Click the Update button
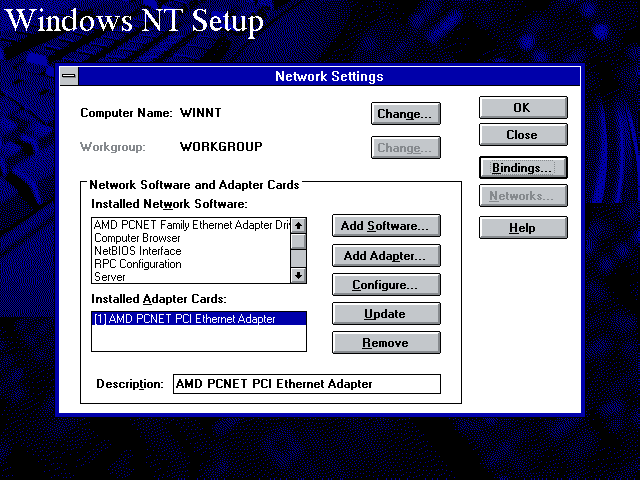 386,313
